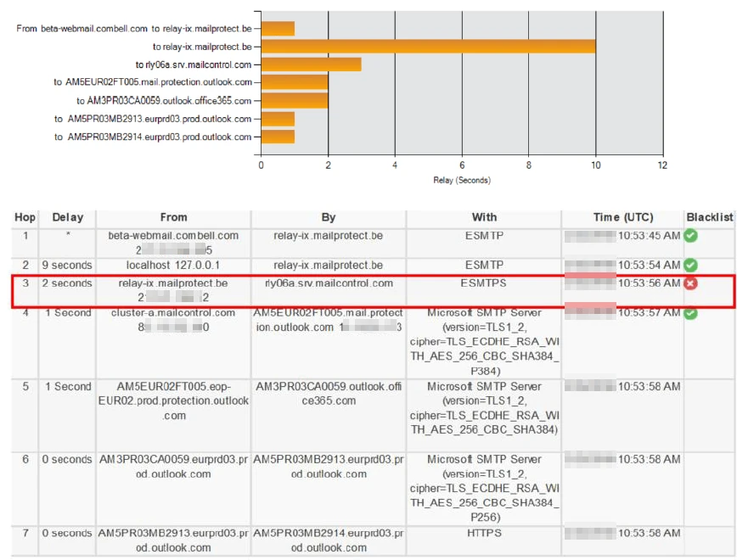Select the longest 10-second relay-ix.mailprotect.be bar
737x560 pixels.
pyautogui.click(x=428, y=46)
